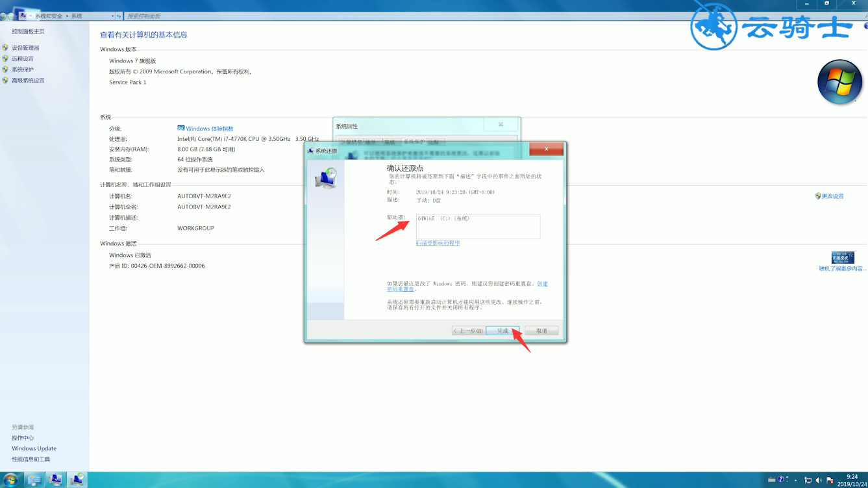868x488 pixels.
Task: Open 控制面板主页 in left pane
Action: pyautogui.click(x=28, y=31)
